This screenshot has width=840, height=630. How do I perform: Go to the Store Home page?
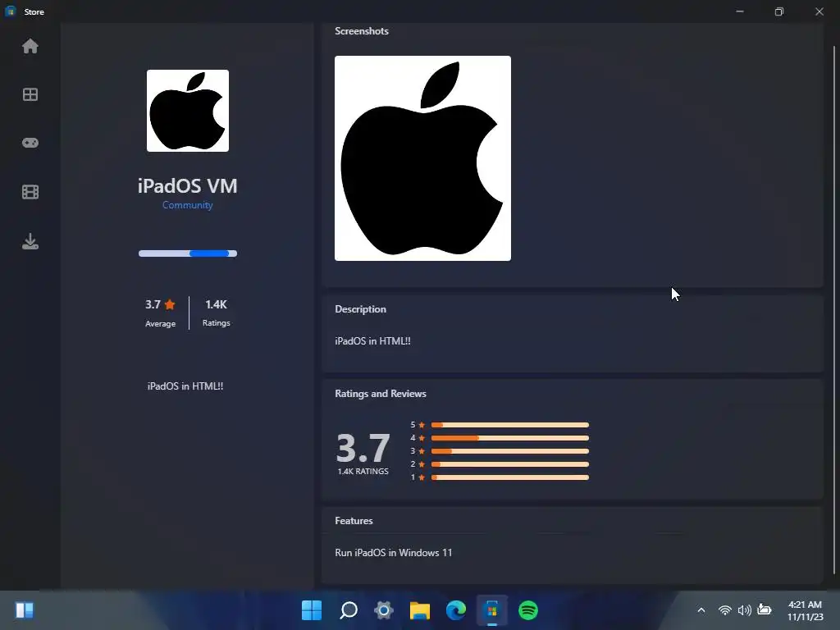(x=30, y=47)
